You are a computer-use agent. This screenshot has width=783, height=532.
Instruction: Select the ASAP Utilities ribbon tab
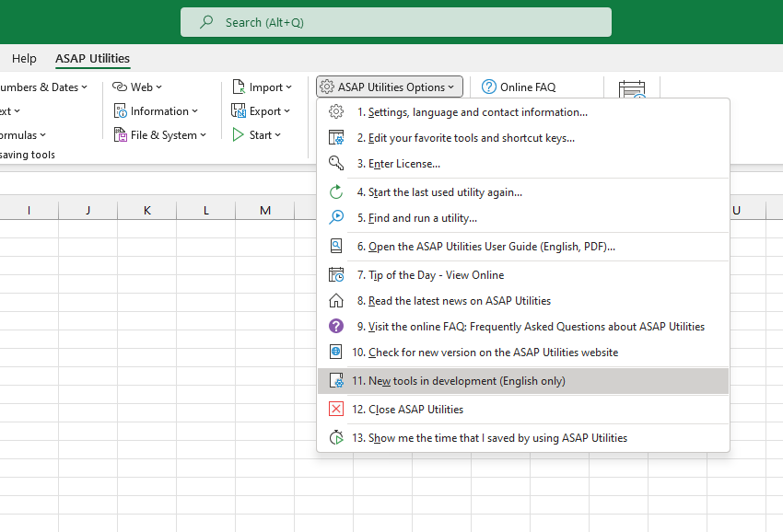click(x=92, y=58)
